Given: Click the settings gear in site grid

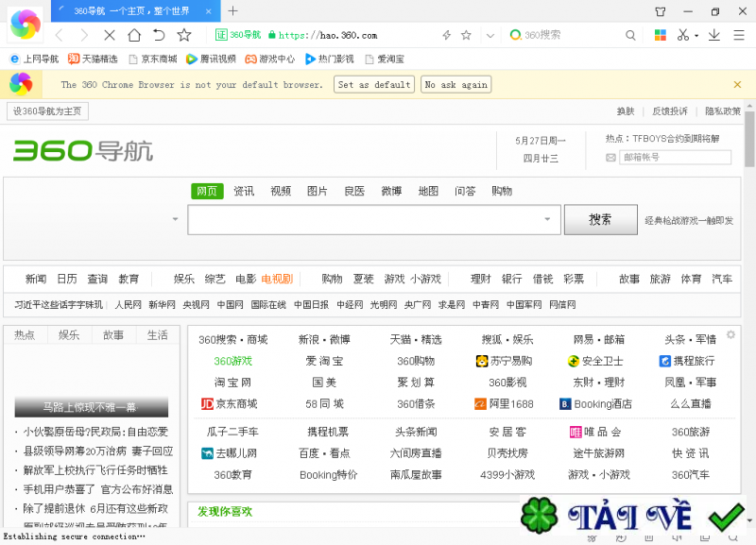Looking at the screenshot, I should (x=730, y=335).
